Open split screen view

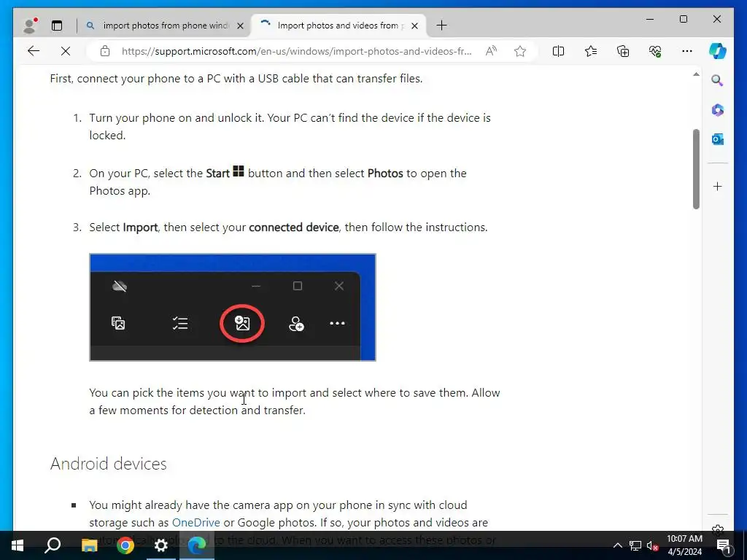click(558, 51)
